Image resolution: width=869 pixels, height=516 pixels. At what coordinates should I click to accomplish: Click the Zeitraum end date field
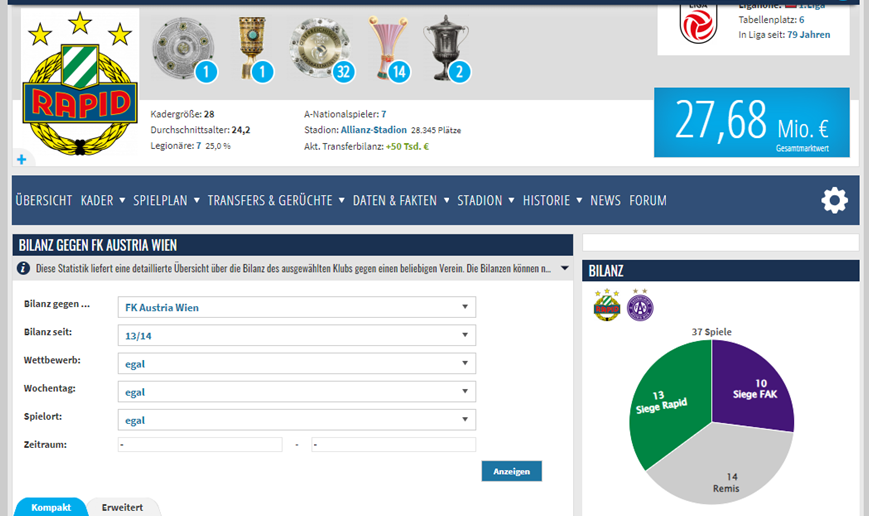[393, 445]
